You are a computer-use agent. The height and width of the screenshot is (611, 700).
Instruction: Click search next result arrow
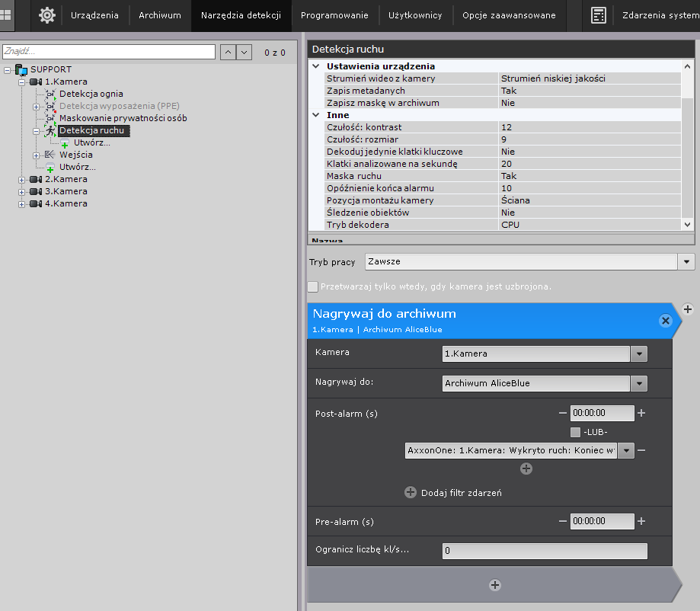(244, 52)
